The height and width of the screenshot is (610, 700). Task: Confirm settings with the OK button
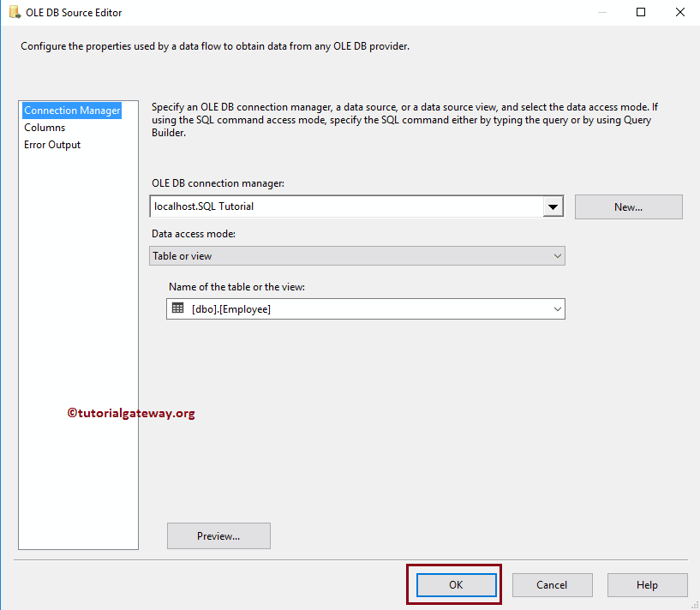(x=455, y=584)
